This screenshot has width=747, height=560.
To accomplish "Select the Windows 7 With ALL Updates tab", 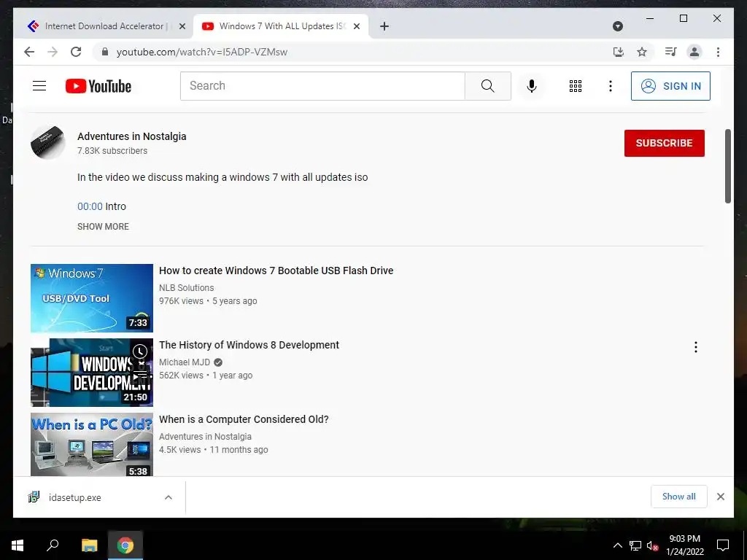I will point(281,26).
